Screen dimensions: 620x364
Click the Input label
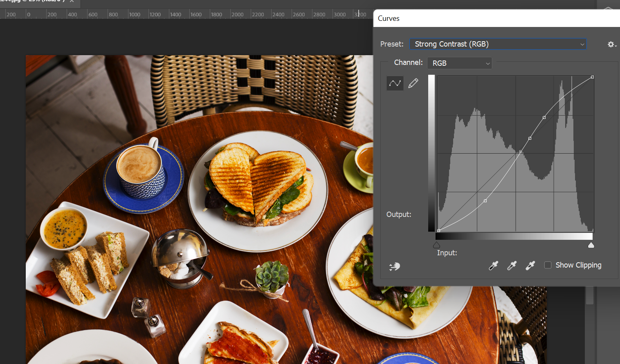447,253
